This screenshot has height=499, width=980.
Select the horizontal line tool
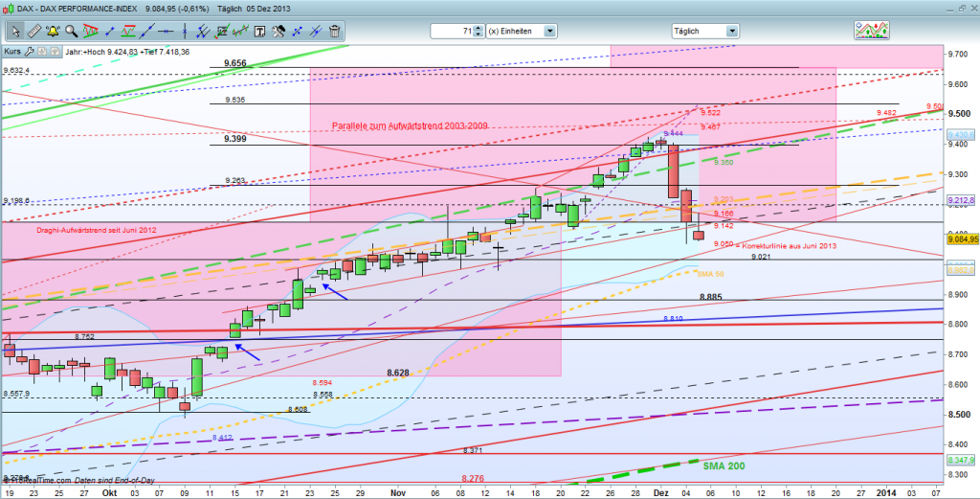pos(166,30)
